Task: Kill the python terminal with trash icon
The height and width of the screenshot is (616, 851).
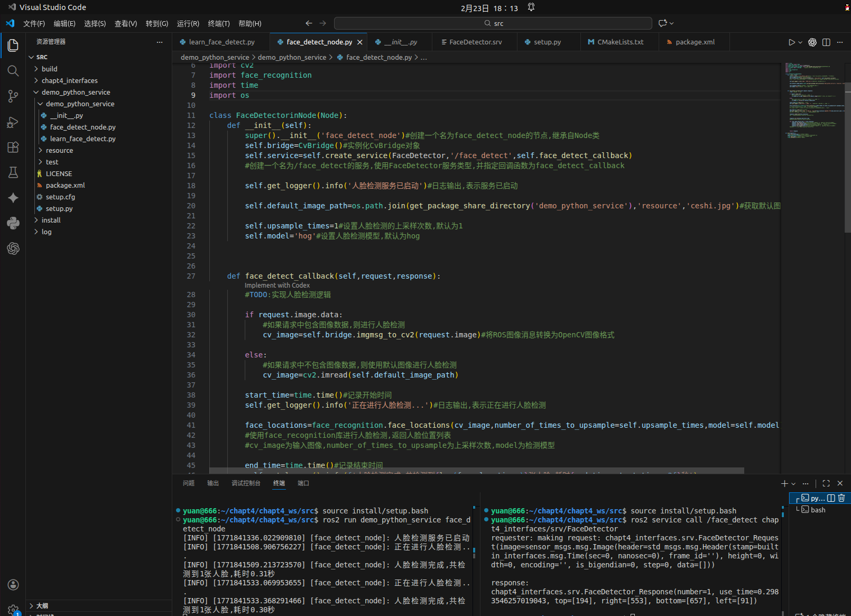Action: coord(841,498)
